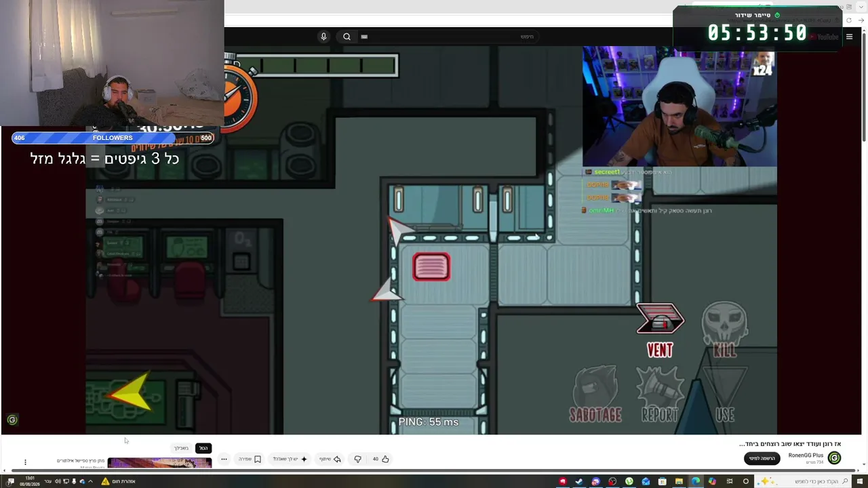Image resolution: width=868 pixels, height=488 pixels.
Task: Click the in-game REPORT megaphone button
Action: coord(660,394)
